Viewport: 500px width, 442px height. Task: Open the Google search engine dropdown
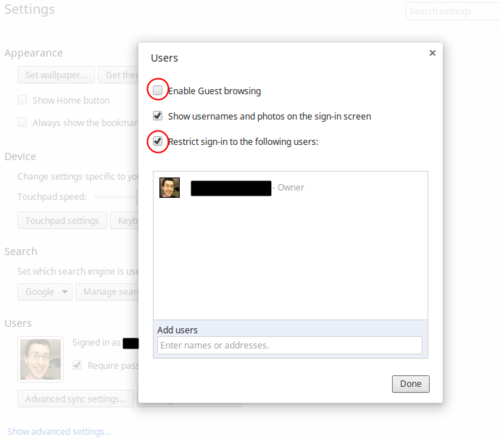coord(45,292)
